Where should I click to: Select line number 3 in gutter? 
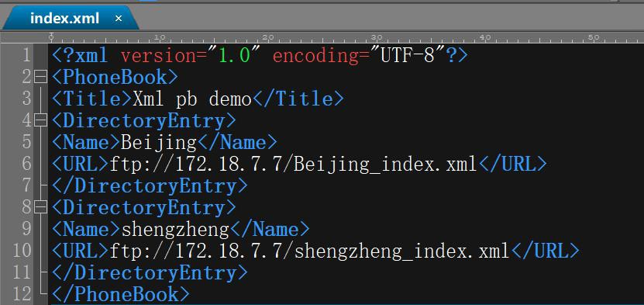(26, 99)
